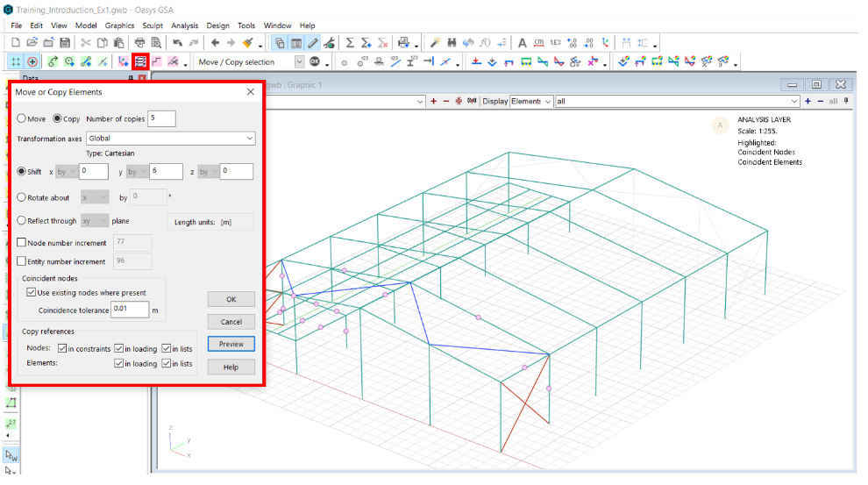Open the Sculpt menu

(153, 25)
